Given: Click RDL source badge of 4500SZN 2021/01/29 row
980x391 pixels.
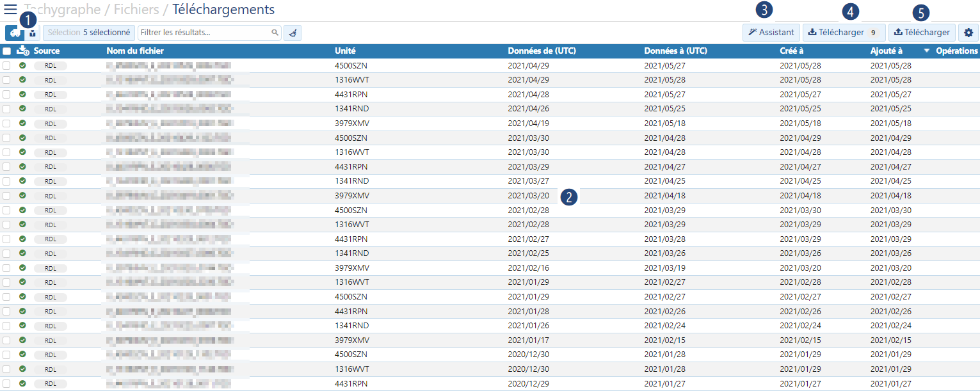Looking at the screenshot, I should [51, 297].
